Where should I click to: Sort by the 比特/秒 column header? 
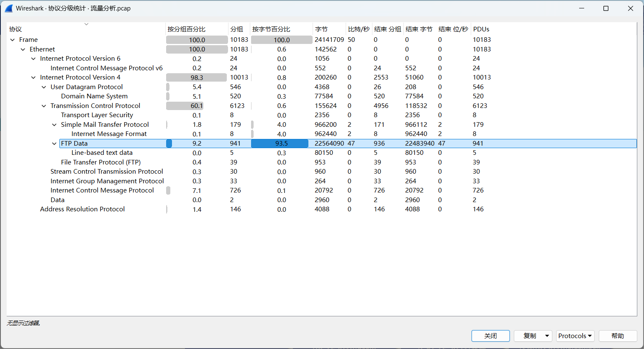pos(359,29)
